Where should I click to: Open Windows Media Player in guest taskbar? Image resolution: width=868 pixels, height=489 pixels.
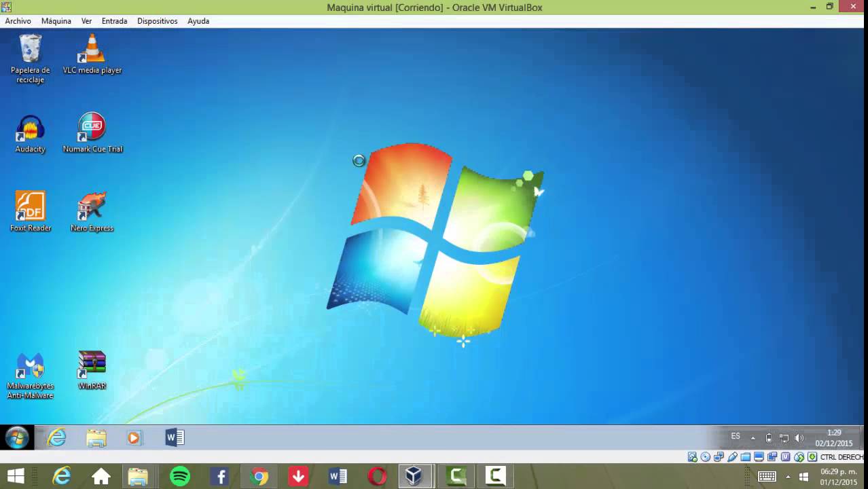pyautogui.click(x=134, y=438)
